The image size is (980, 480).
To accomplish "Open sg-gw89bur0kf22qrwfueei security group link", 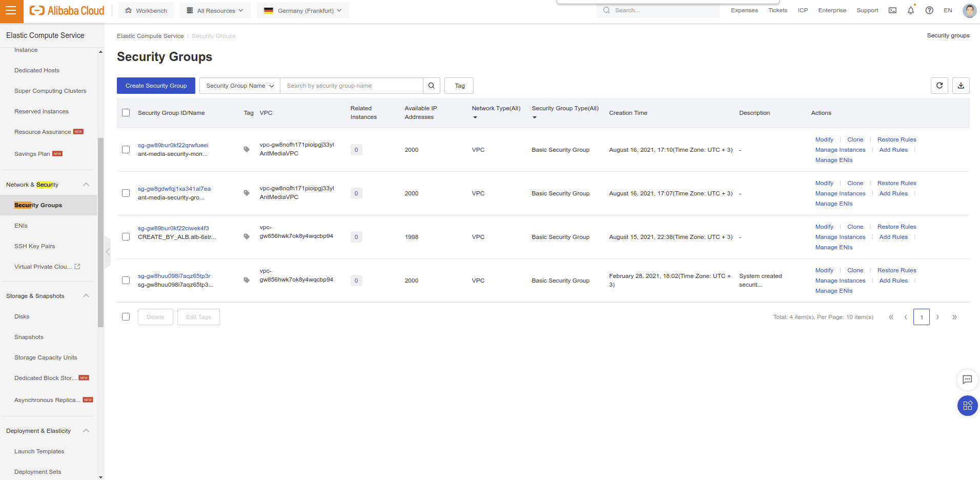I will 173,145.
